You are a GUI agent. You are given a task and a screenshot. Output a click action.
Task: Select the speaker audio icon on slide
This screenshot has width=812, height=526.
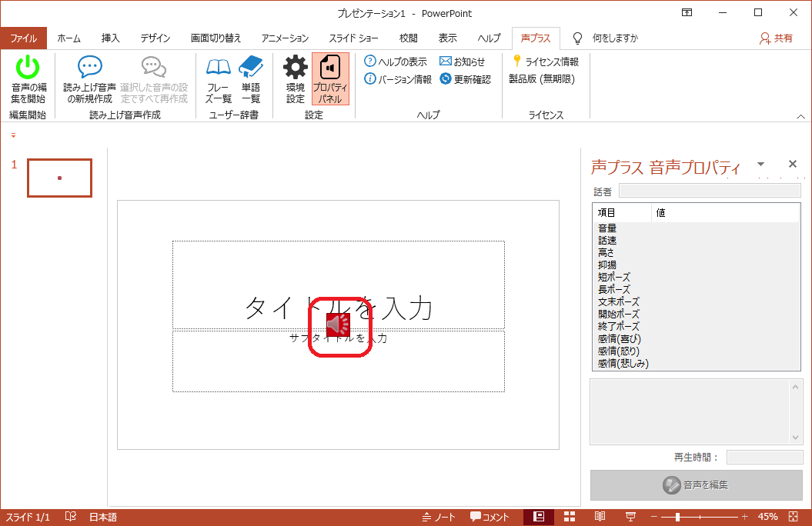pos(339,325)
